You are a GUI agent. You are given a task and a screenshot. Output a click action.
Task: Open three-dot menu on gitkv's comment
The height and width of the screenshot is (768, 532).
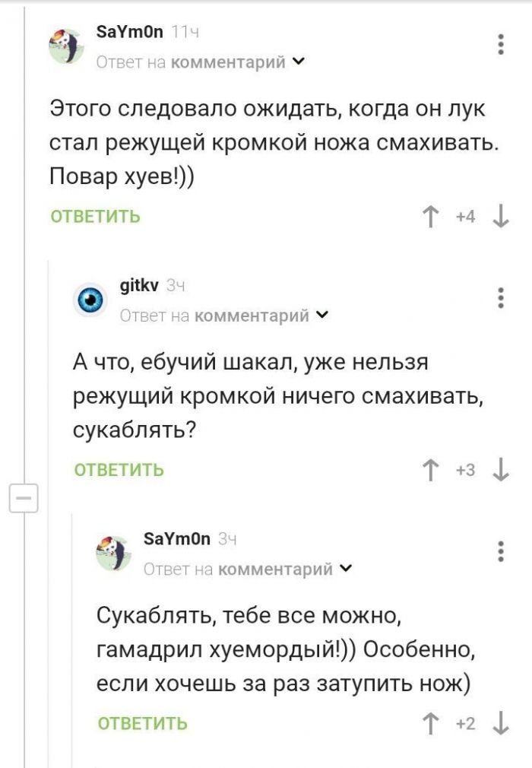point(500,297)
